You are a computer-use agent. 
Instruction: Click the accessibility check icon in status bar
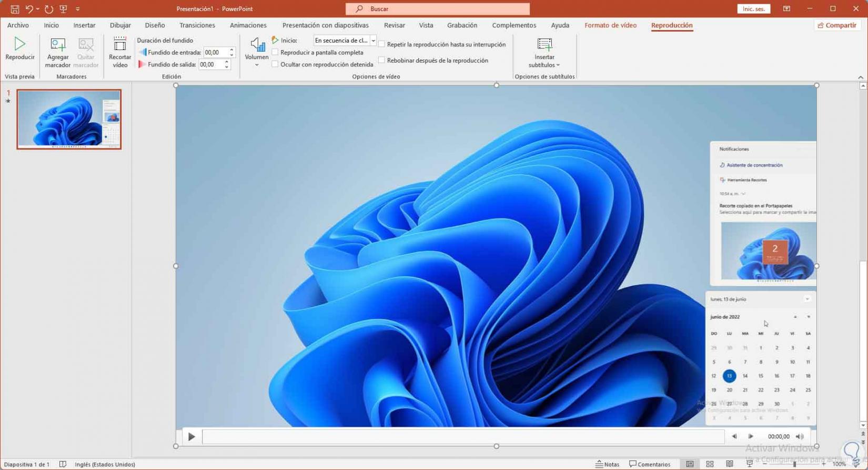tap(63, 464)
